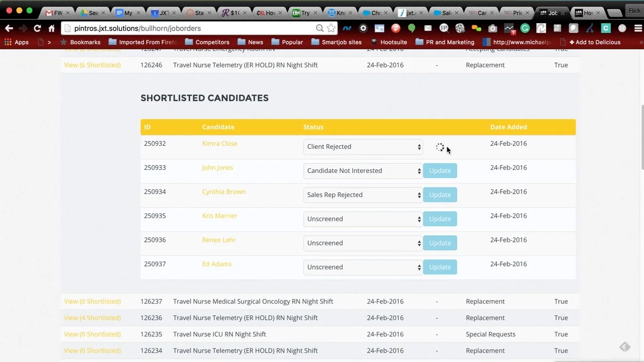
Task: Open the Status dropdown for John Jones
Action: (x=363, y=171)
